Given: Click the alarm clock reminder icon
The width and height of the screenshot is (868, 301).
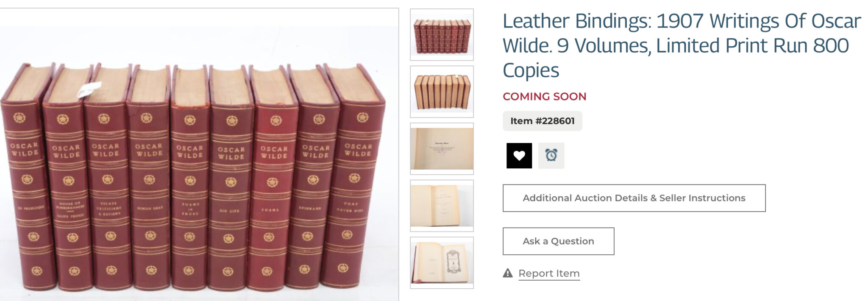Looking at the screenshot, I should click(551, 156).
